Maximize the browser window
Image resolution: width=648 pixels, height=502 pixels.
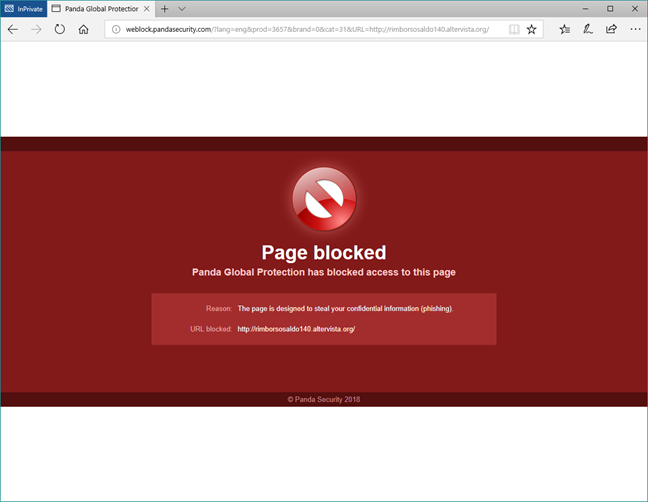[x=610, y=9]
